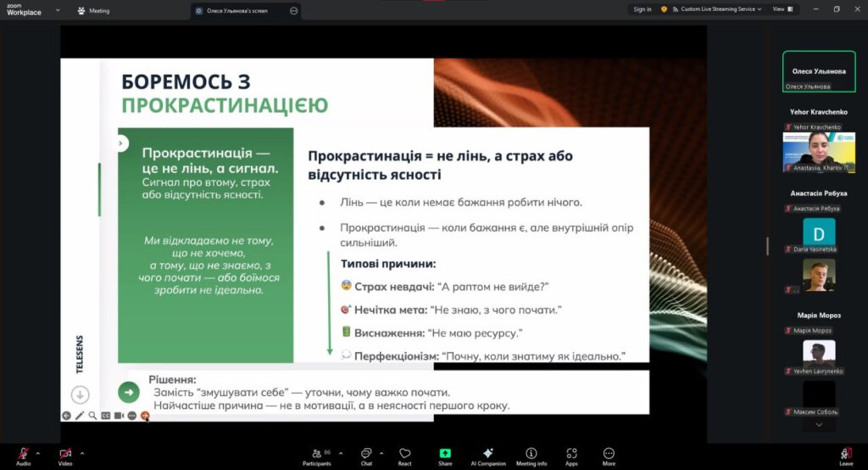
Task: Click the Sign in button
Action: [x=642, y=9]
